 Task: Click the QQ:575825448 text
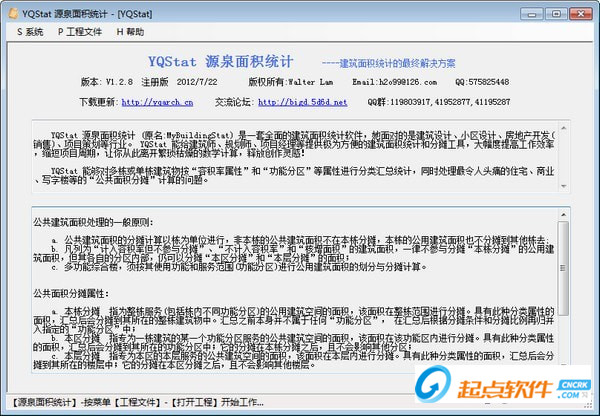482,82
